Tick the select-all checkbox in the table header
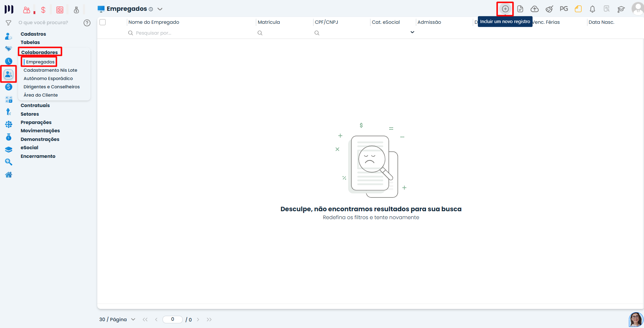Viewport: 644px width, 328px height. (x=102, y=22)
